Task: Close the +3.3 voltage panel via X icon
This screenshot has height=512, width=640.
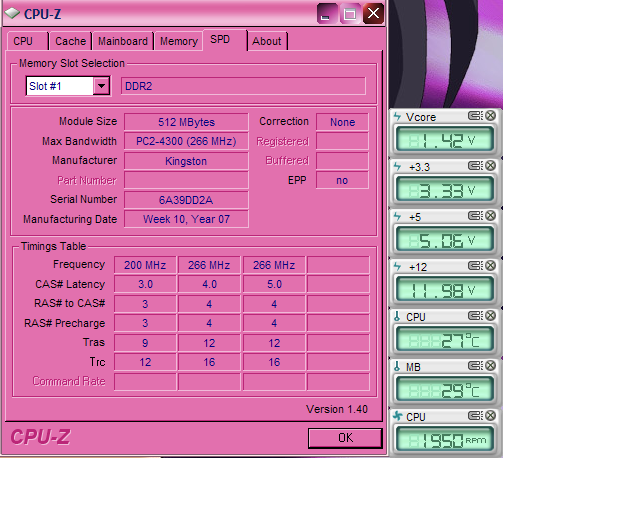Action: (x=491, y=166)
